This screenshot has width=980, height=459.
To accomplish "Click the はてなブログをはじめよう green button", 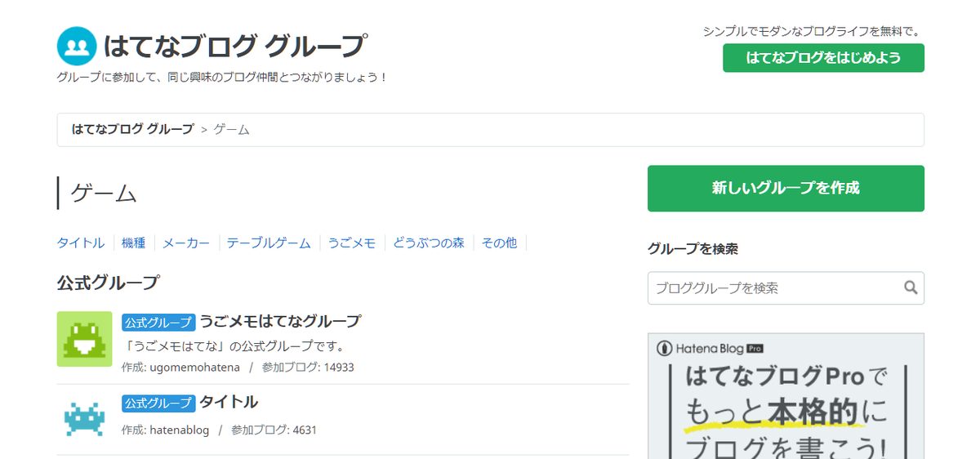I will click(x=823, y=58).
